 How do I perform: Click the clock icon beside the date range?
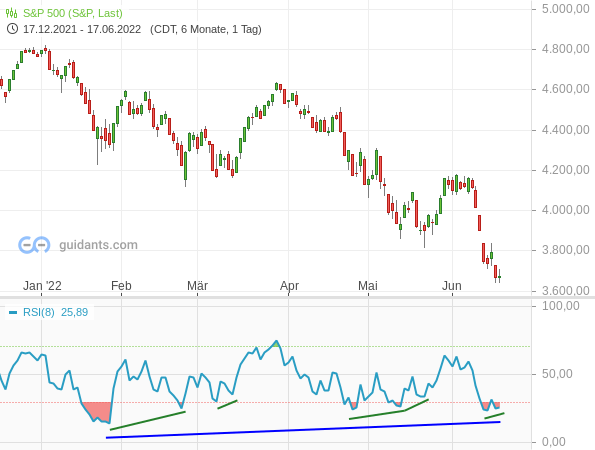pos(12,29)
